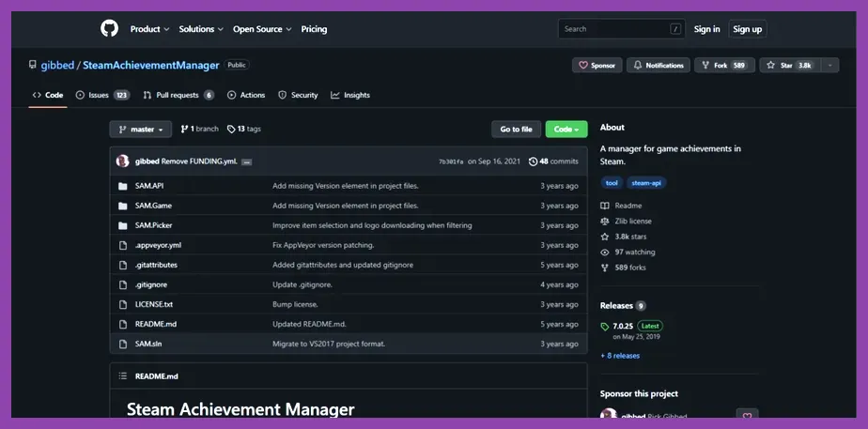Click the Go to file button
Image resolution: width=868 pixels, height=429 pixels.
(516, 130)
